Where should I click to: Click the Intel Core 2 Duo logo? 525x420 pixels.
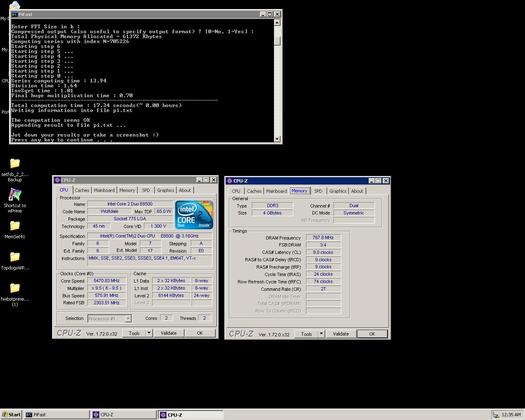pyautogui.click(x=194, y=215)
